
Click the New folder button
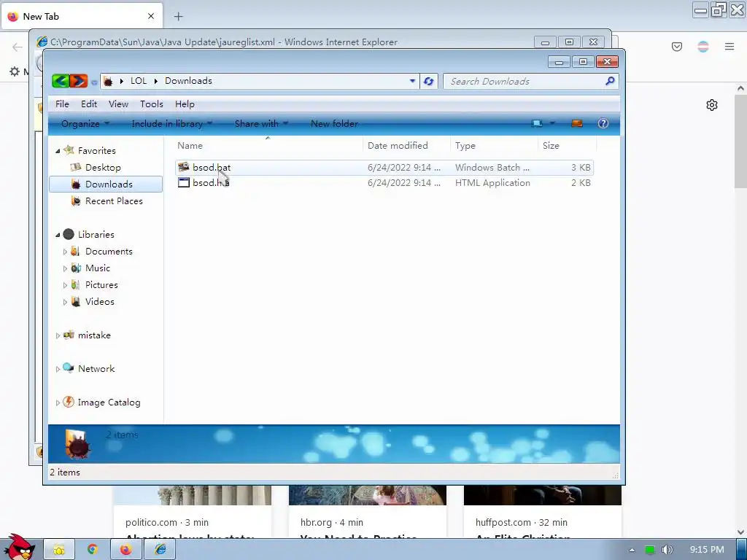334,124
